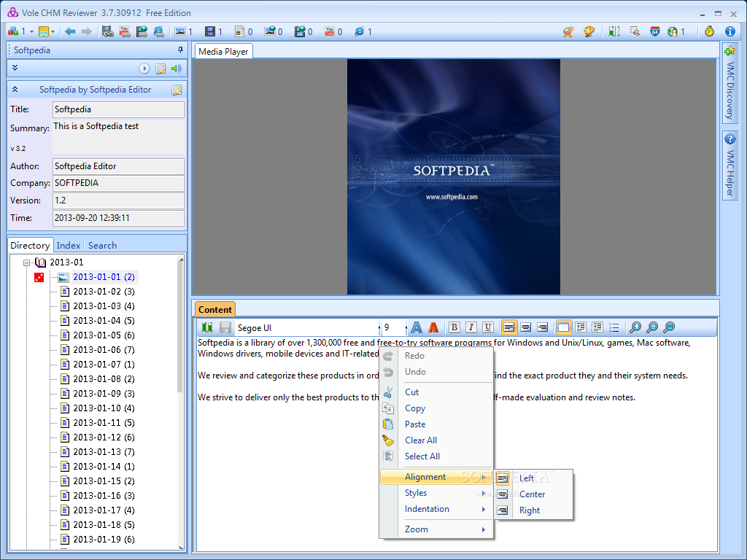Click the green books icon in the top toolbar

[x=614, y=31]
